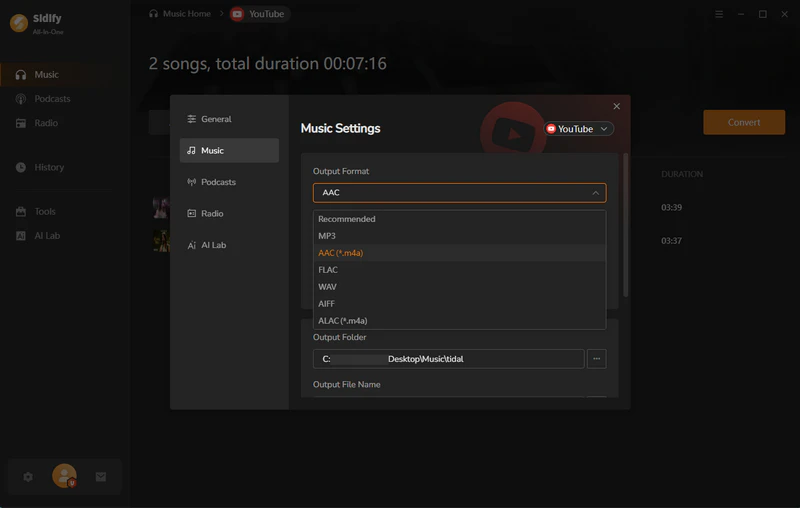The height and width of the screenshot is (508, 800).
Task: Click the hamburger menu icon in title bar
Action: 719,14
